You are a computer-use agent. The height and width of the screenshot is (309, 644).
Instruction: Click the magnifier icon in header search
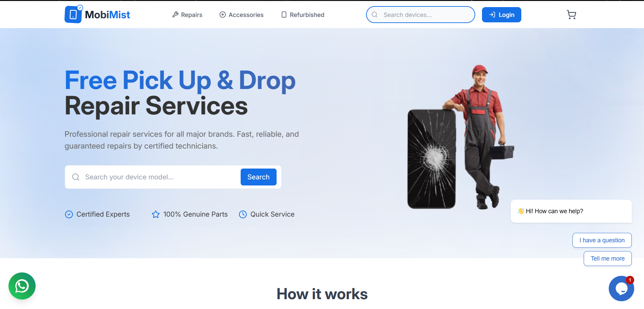375,15
